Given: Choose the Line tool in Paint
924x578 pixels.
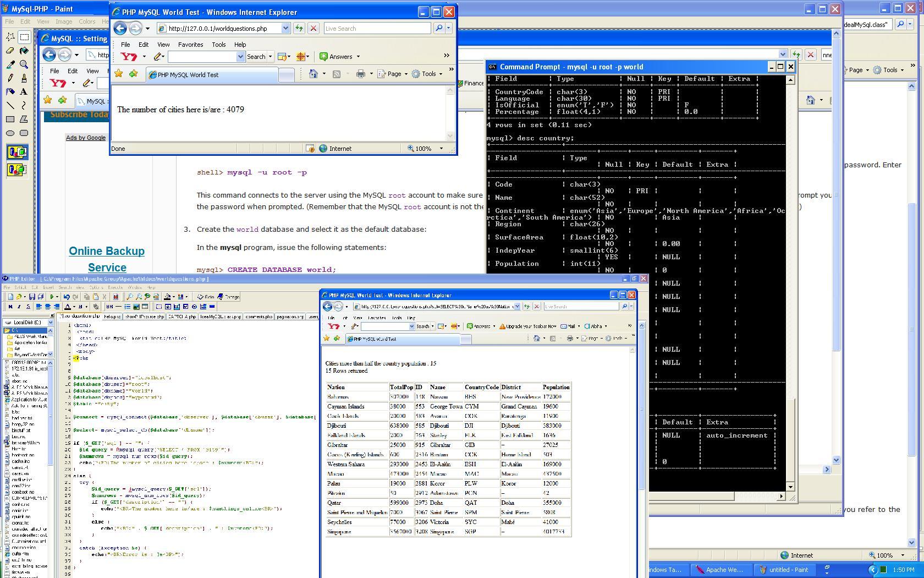Looking at the screenshot, I should (x=10, y=105).
